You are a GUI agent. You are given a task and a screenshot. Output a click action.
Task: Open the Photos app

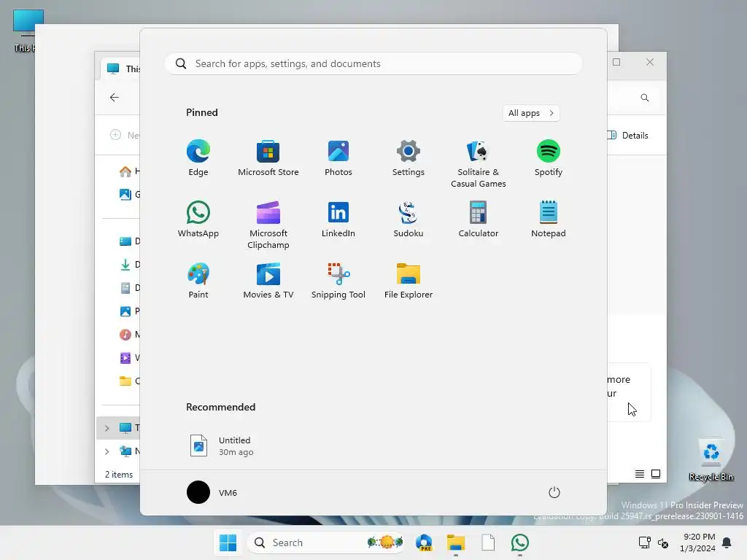(338, 158)
